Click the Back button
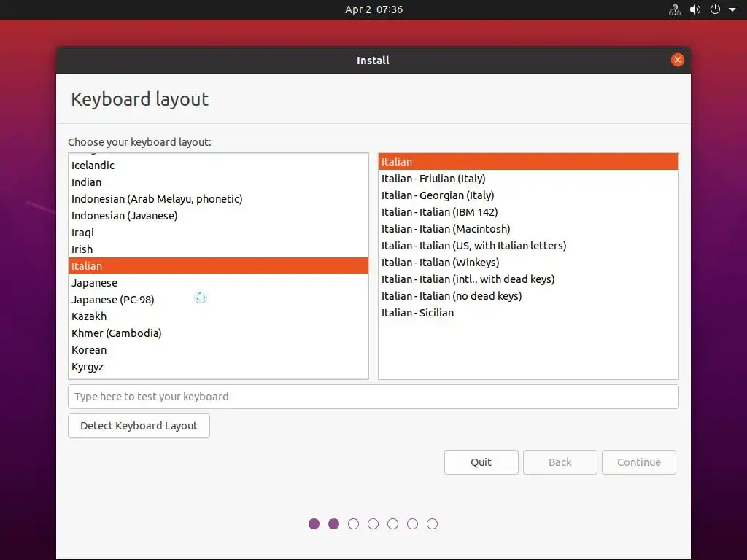The image size is (747, 560). click(x=560, y=462)
